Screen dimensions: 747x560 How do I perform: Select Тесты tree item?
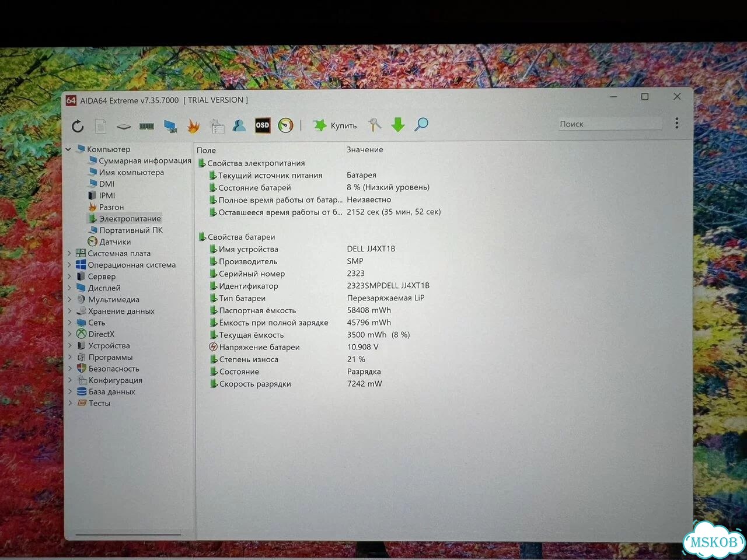(94, 403)
